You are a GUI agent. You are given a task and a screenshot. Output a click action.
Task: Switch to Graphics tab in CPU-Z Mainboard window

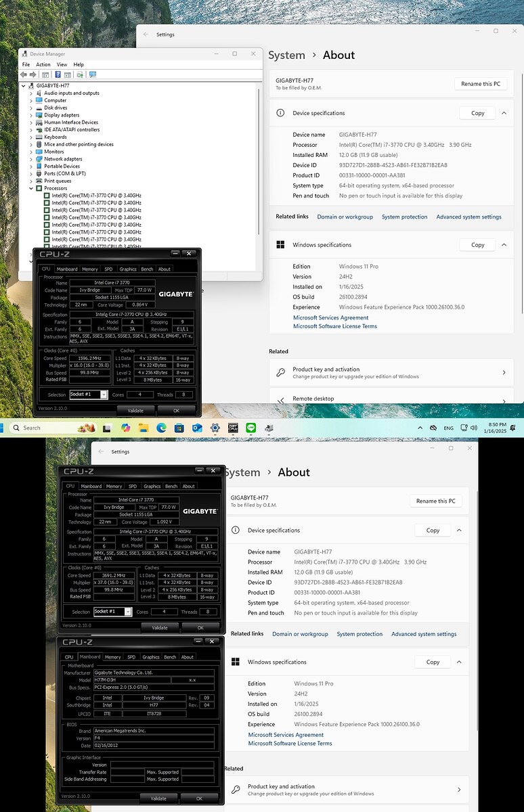151,657
